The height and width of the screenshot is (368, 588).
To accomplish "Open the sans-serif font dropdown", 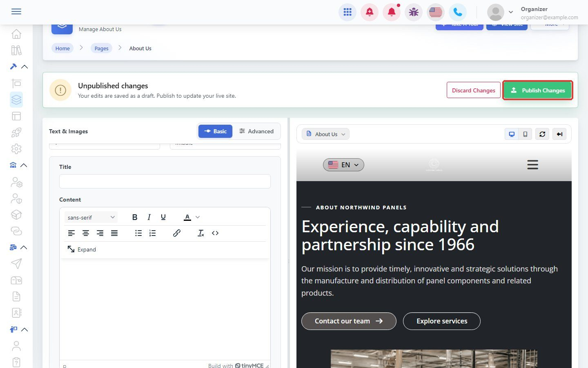I will pos(91,217).
